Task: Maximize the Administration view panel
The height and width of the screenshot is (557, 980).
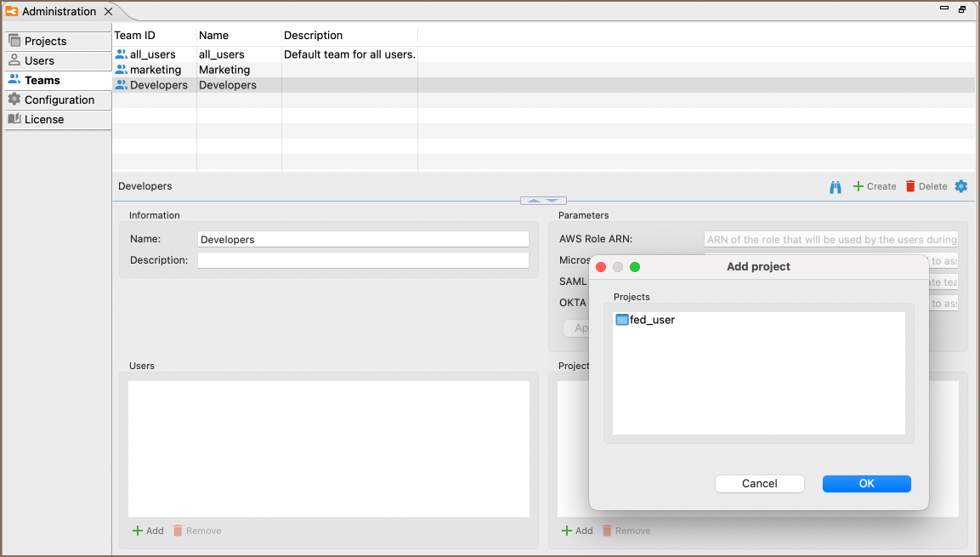Action: pyautogui.click(x=962, y=9)
